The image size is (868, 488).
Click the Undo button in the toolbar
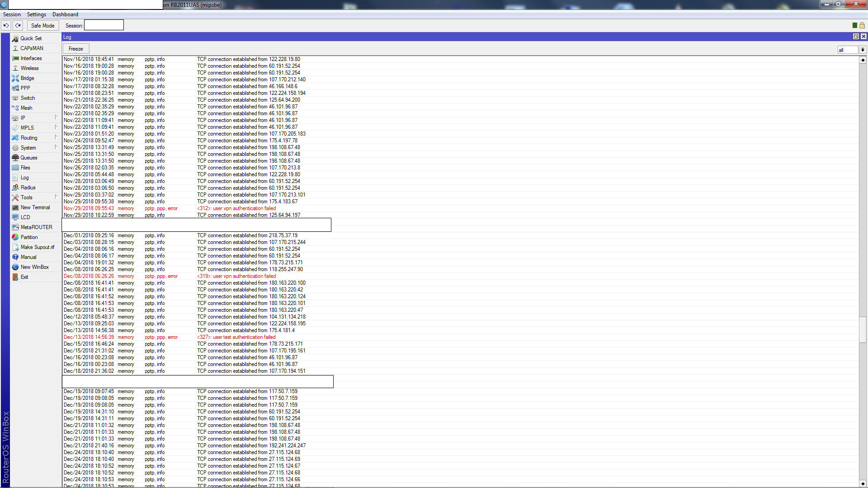6,26
